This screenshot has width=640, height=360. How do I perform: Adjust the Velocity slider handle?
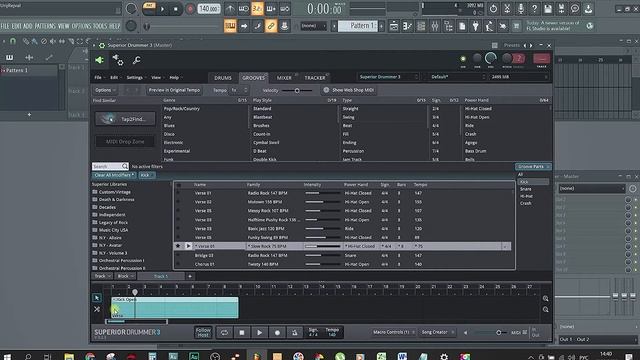point(297,90)
